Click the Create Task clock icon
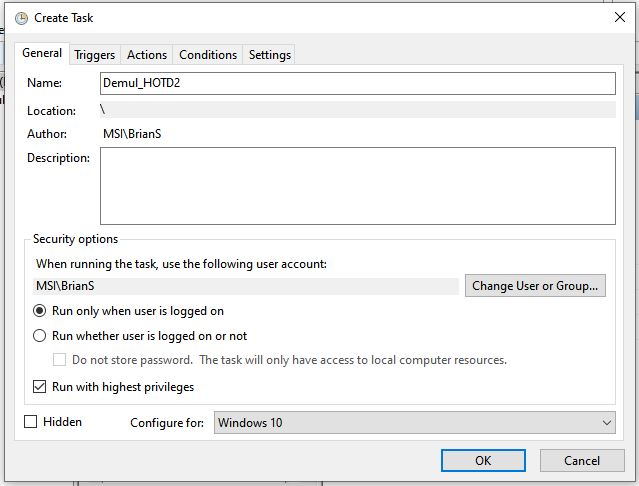Image resolution: width=639 pixels, height=486 pixels. (x=21, y=18)
